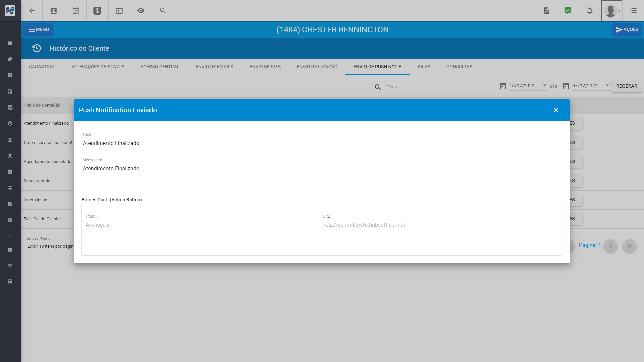The height and width of the screenshot is (362, 644).
Task: Click the URL 1 field
Action: tap(440, 225)
